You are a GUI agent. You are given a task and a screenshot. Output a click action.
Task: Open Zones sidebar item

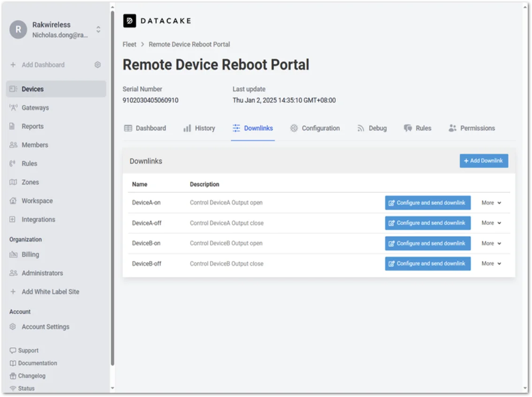coord(56,182)
